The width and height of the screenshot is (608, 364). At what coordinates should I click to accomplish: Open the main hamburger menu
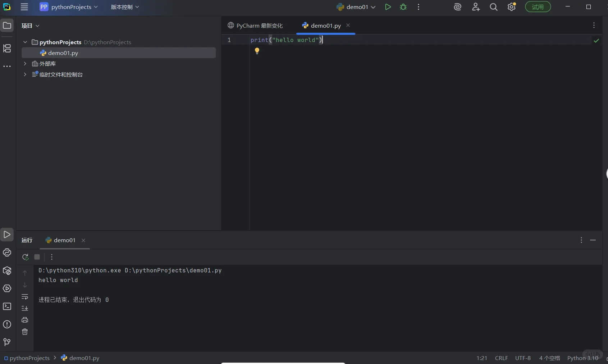[24, 7]
